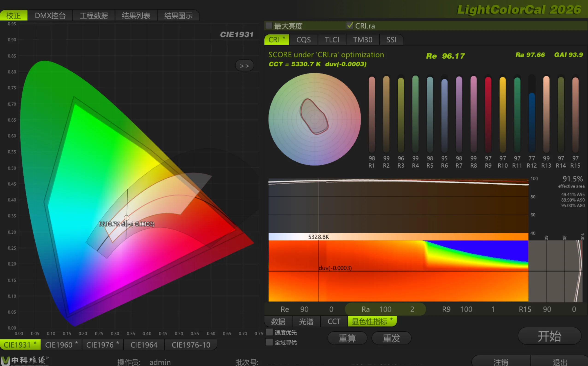The height and width of the screenshot is (366, 588).
Task: Uncheck the CRI.ra checkbox
Action: click(350, 26)
